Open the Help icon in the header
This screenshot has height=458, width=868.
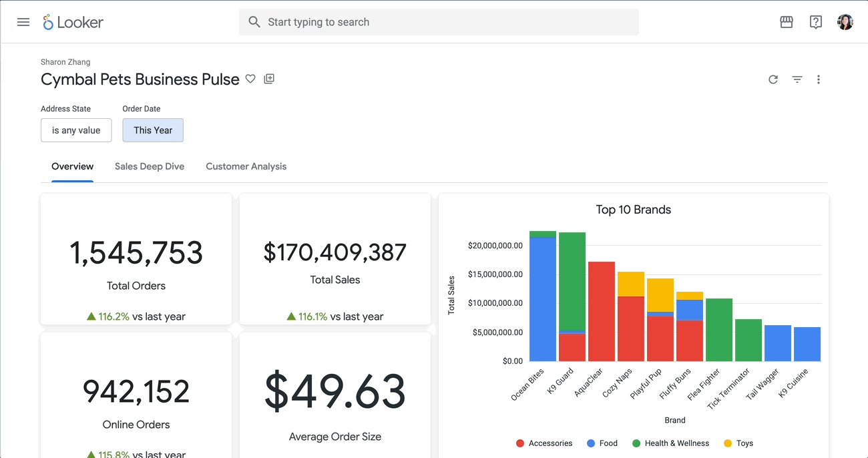pyautogui.click(x=815, y=21)
